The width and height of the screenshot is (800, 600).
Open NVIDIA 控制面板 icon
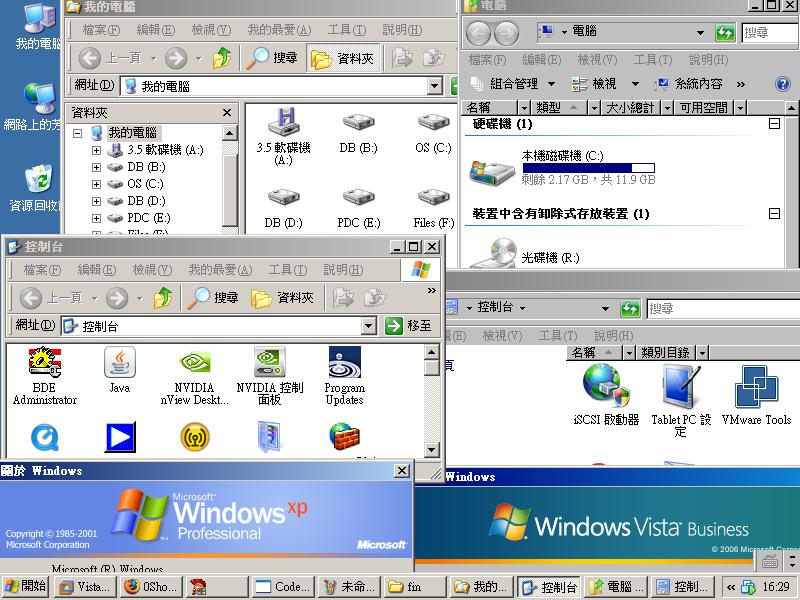click(x=269, y=376)
